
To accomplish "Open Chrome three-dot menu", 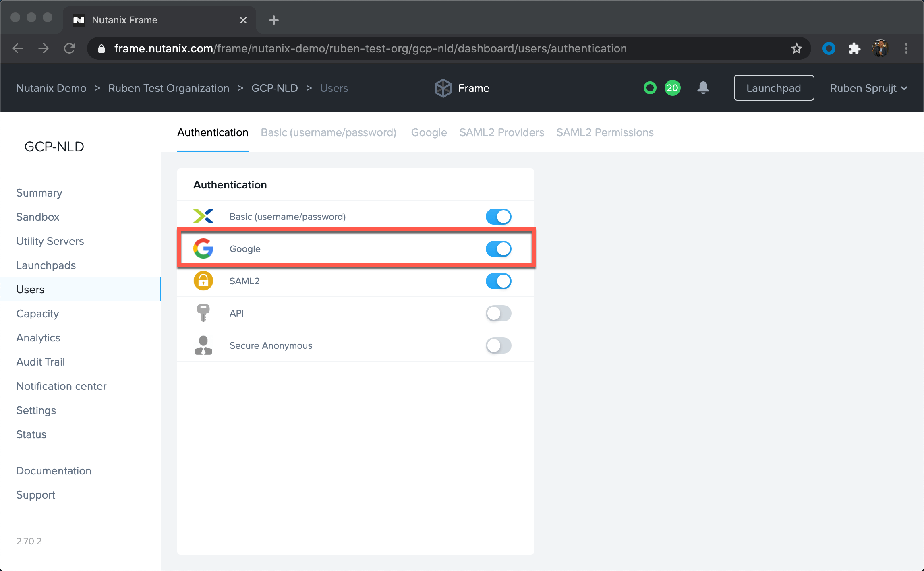I will [906, 49].
